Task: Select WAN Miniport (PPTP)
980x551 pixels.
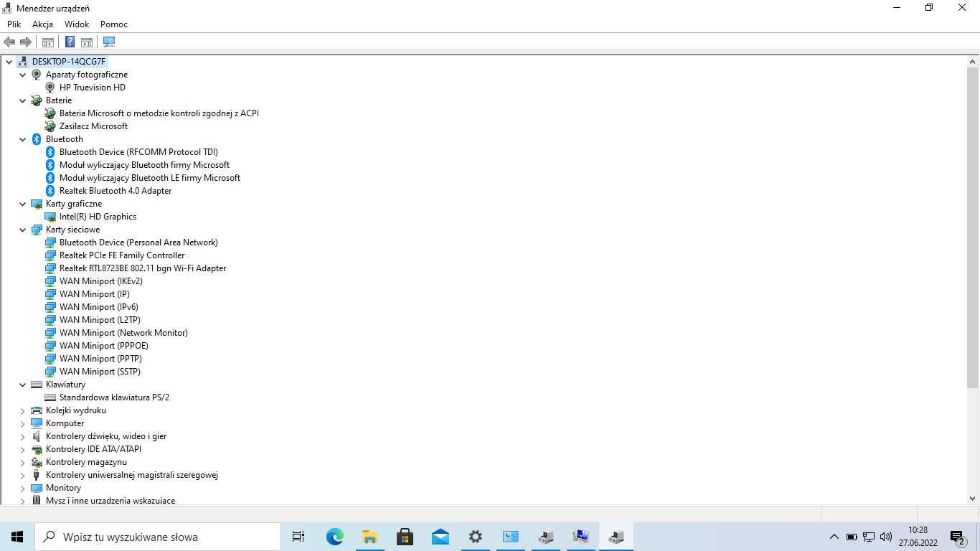Action: tap(100, 359)
